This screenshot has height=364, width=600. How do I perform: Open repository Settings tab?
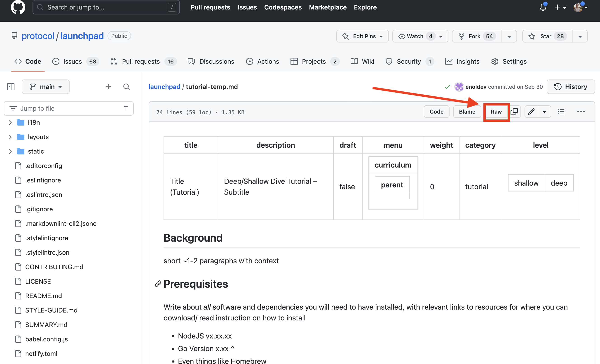[509, 61]
